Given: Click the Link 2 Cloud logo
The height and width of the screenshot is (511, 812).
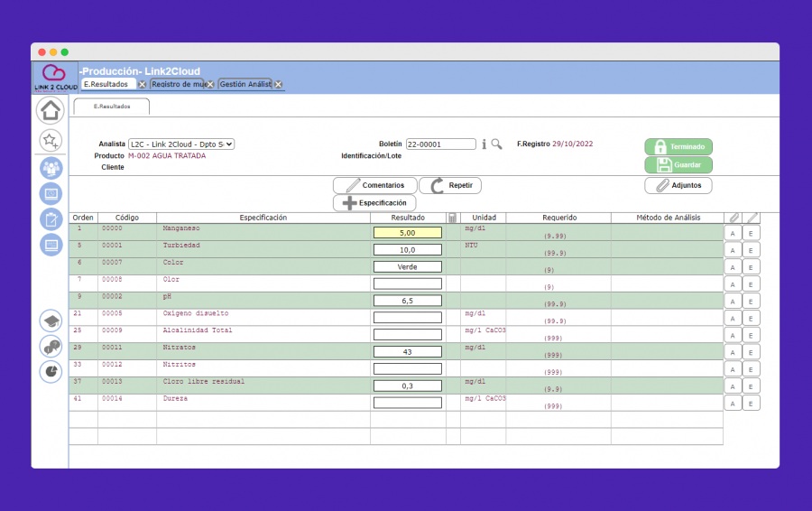Looking at the screenshot, I should coord(55,78).
